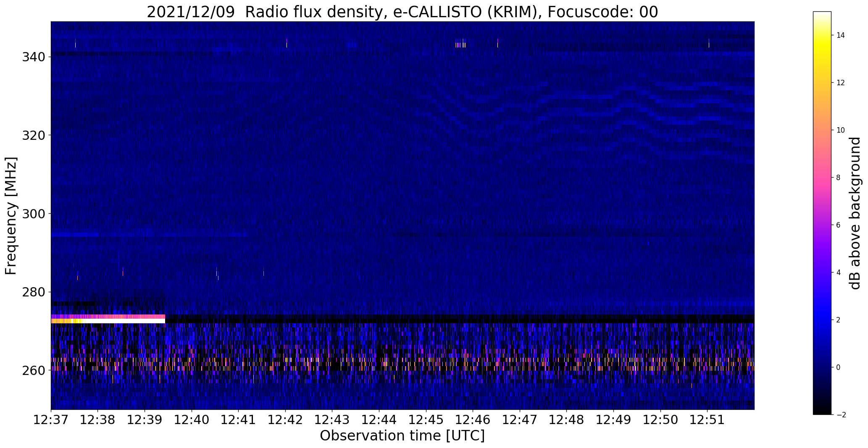
Task: Click the colorbar tick label 4
Action: point(839,272)
